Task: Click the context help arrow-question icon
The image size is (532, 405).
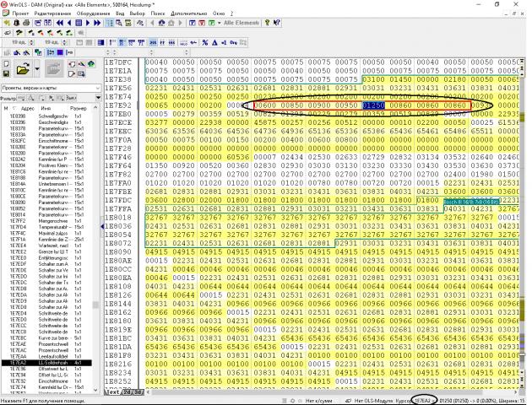Action: point(277,23)
